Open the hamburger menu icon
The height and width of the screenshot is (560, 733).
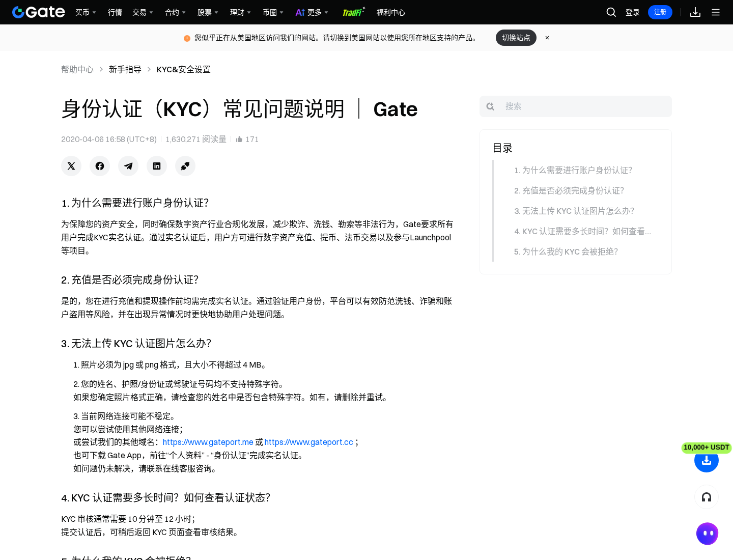716,12
